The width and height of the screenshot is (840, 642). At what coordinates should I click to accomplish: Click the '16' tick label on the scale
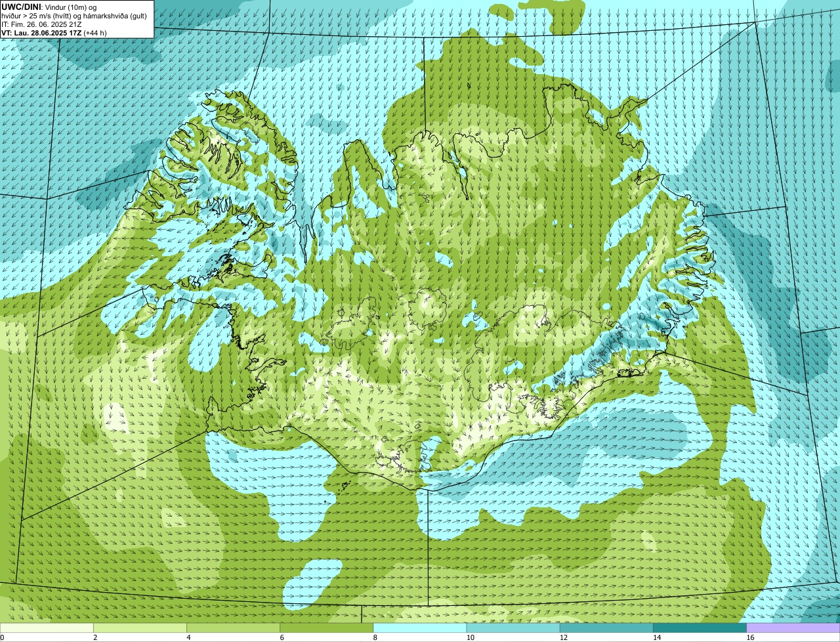751,637
